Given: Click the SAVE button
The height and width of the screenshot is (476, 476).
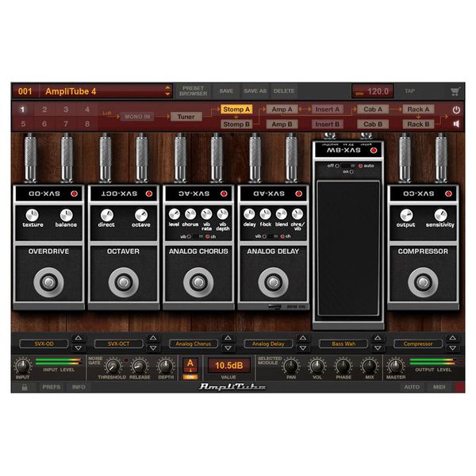Looking at the screenshot, I should 226,91.
